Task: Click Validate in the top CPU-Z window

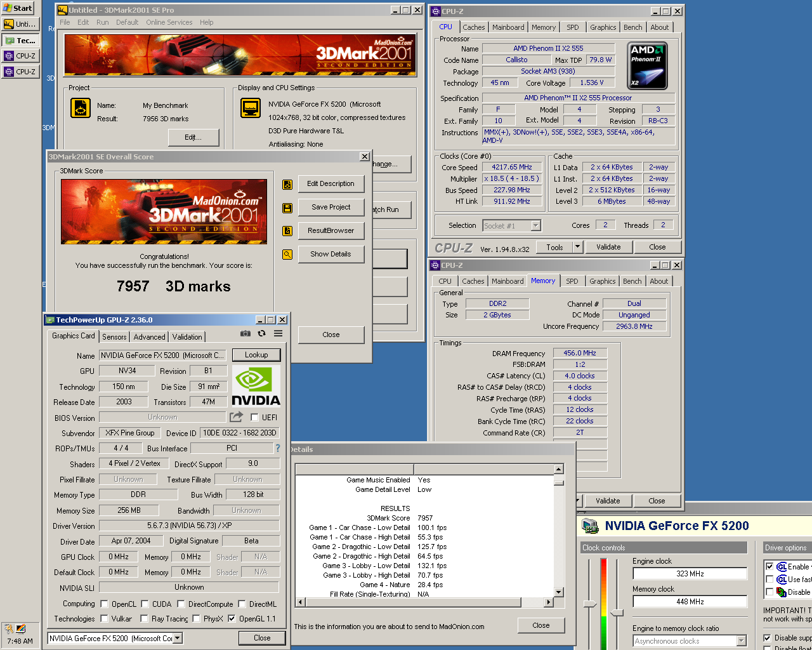Action: pyautogui.click(x=608, y=247)
